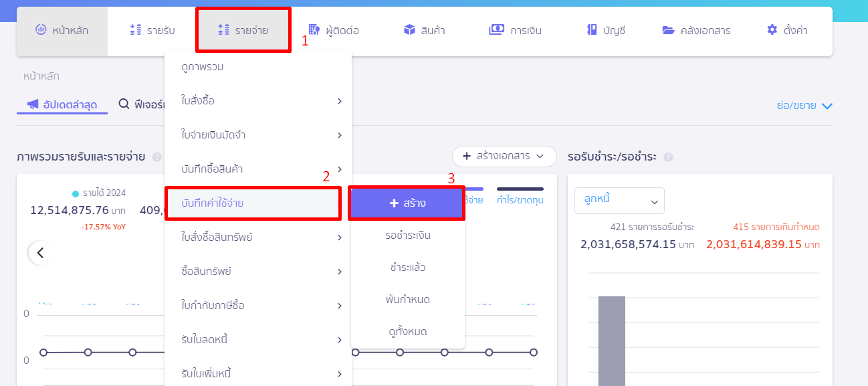Click the + สร้าง create button
The image size is (868, 386).
coord(407,203)
